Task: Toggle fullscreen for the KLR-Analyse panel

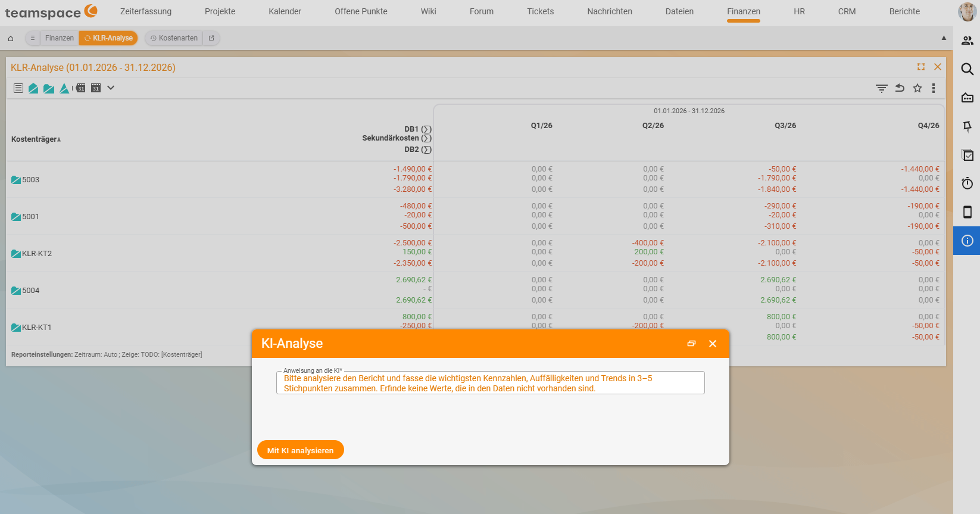Action: (x=921, y=67)
